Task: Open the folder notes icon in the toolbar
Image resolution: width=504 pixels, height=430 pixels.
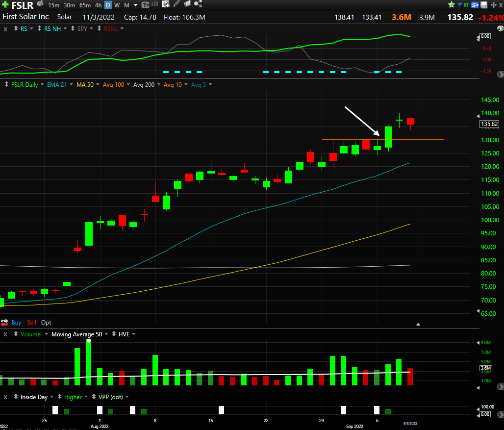Action: [x=187, y=4]
